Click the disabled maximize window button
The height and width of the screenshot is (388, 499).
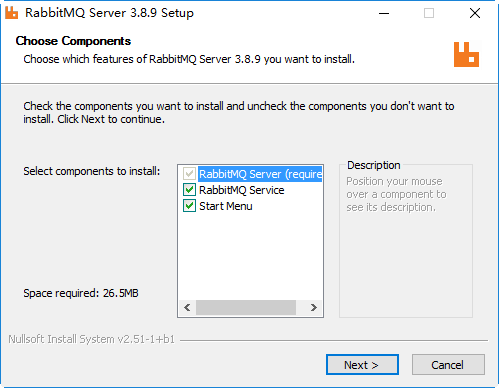click(x=429, y=13)
